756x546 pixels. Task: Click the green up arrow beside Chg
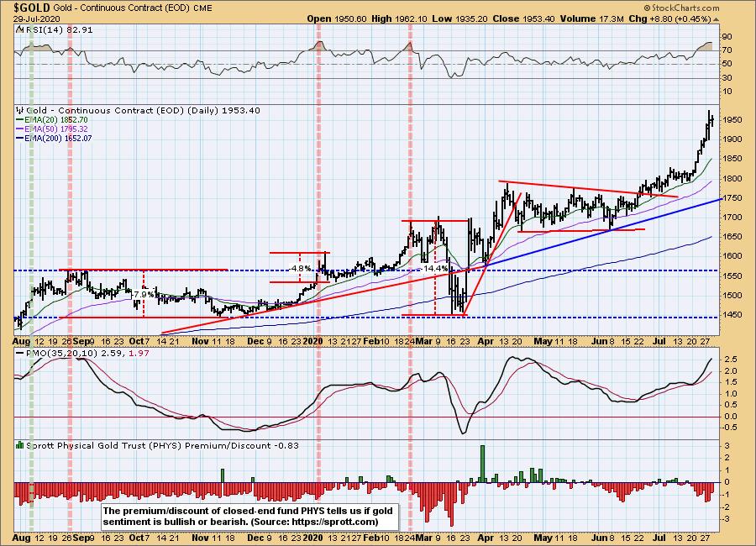pos(716,19)
